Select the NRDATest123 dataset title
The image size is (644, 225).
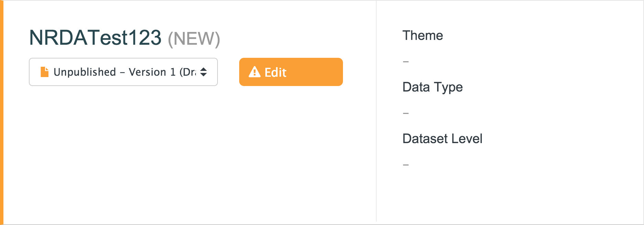(x=95, y=37)
